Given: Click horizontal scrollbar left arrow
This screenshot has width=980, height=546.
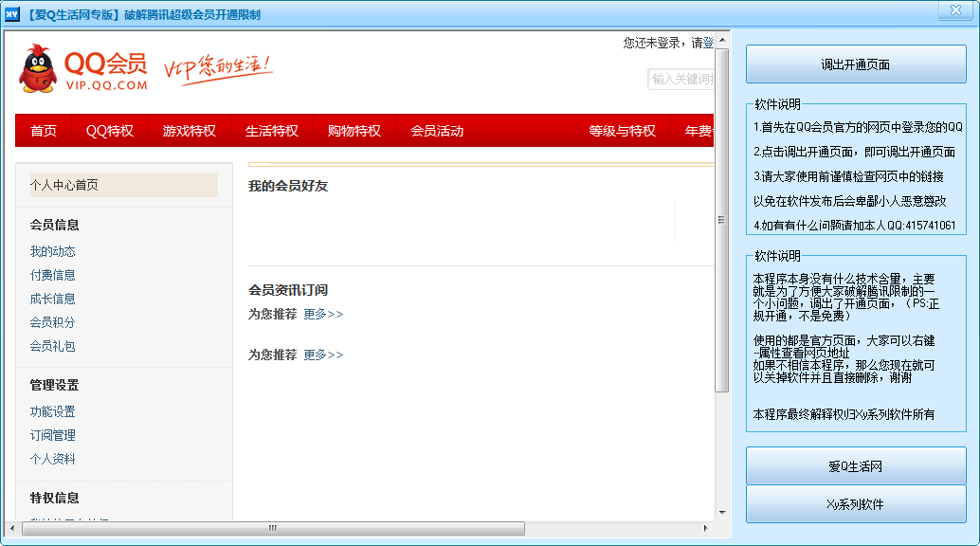Looking at the screenshot, I should 12,529.
